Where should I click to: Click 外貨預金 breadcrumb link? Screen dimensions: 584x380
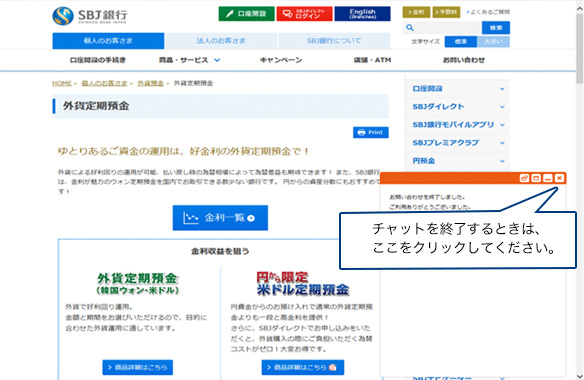(150, 83)
